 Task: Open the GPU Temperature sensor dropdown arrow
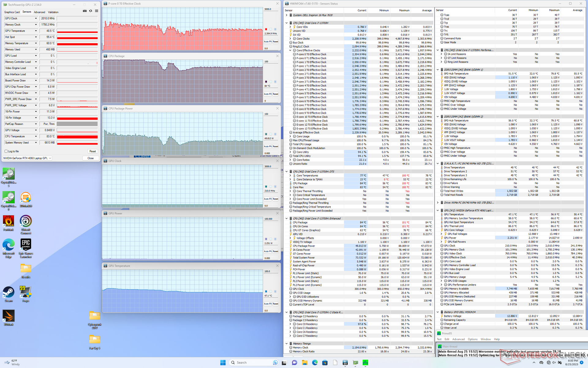[36, 31]
